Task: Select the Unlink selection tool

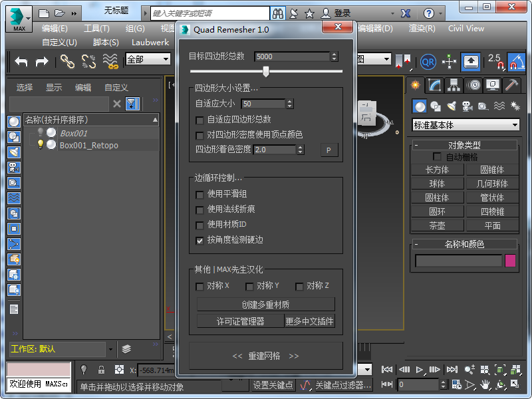Action: coord(88,62)
